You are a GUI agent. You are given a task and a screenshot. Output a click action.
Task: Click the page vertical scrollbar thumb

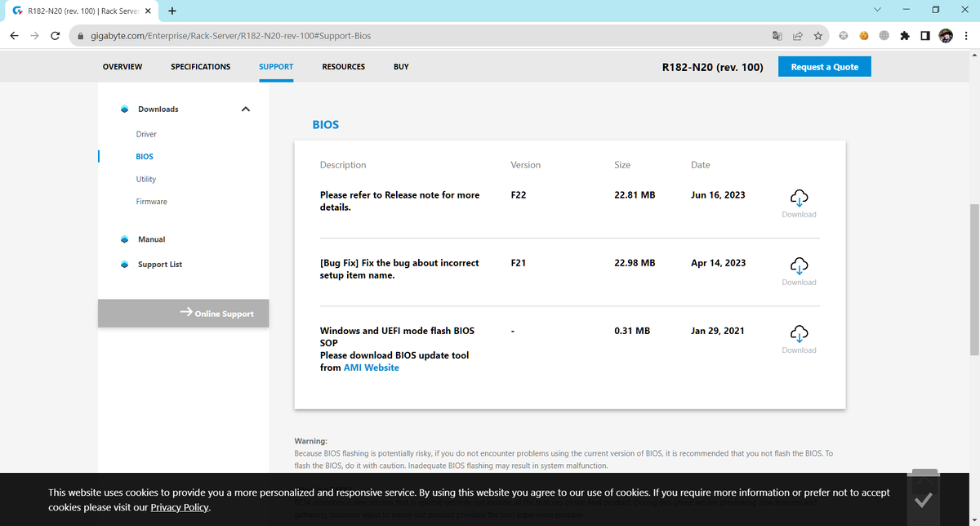(x=973, y=279)
